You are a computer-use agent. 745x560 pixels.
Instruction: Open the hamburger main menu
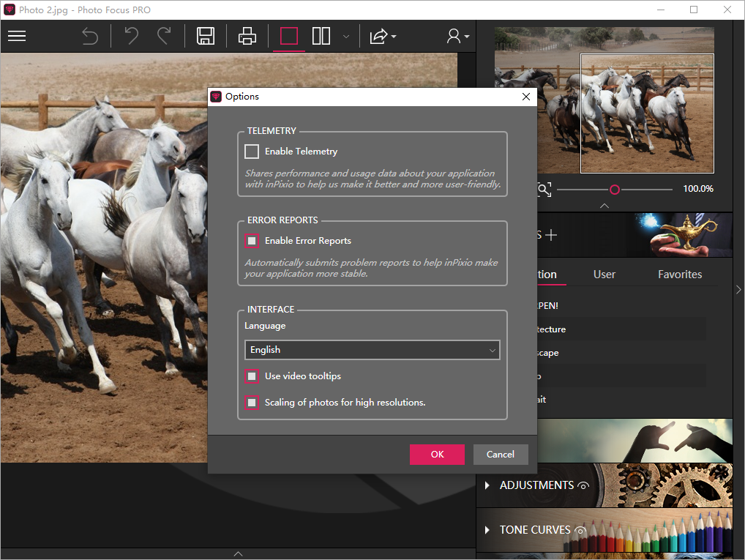point(17,36)
